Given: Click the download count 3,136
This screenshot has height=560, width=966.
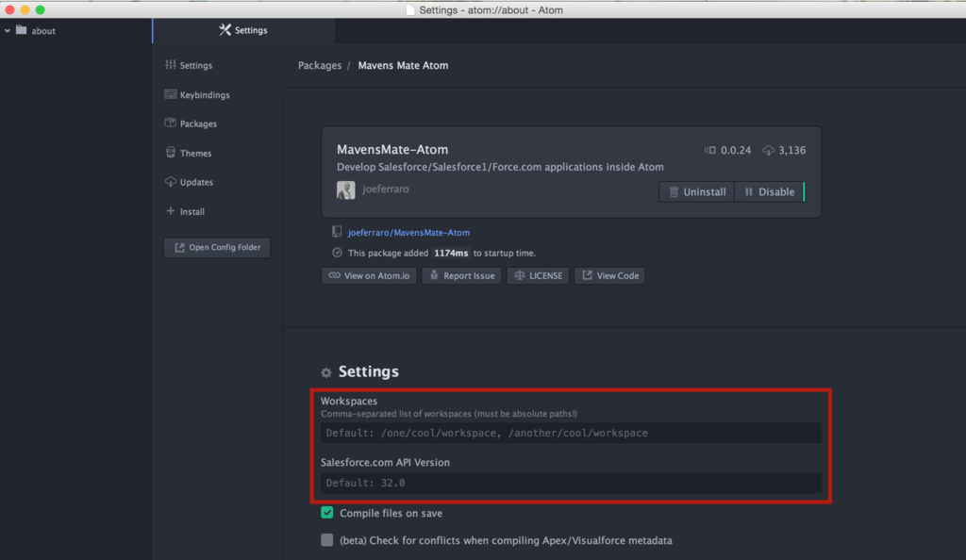Looking at the screenshot, I should (791, 150).
